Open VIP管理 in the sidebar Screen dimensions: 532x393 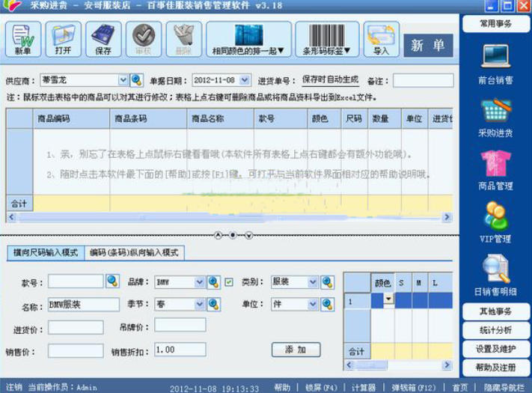pos(495,222)
